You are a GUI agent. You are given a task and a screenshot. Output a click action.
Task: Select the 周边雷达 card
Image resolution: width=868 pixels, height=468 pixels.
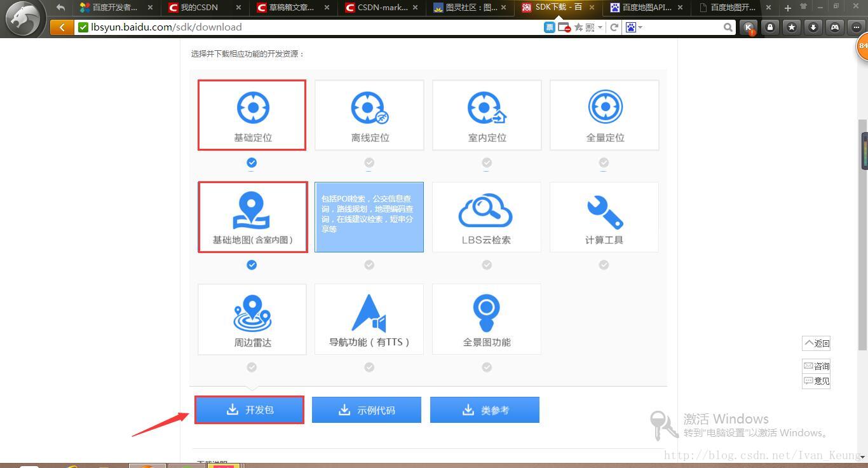[252, 319]
